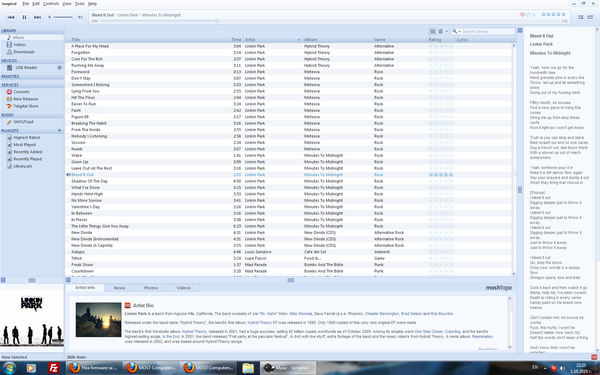Open the Tools menu

[x=79, y=3]
